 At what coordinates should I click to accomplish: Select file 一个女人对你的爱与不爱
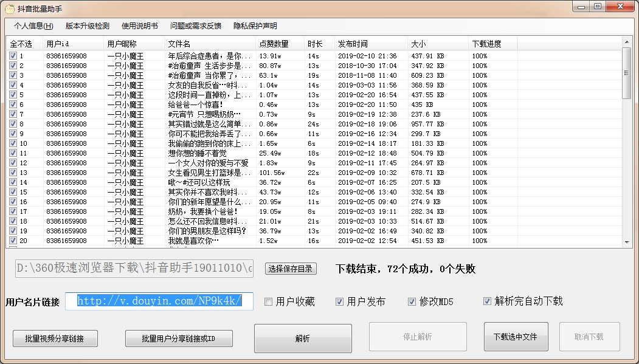tap(209, 163)
